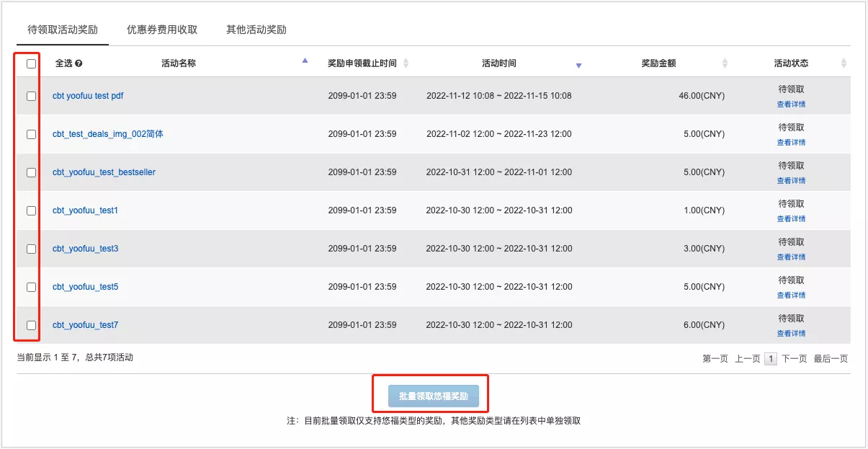This screenshot has height=449, width=868.
Task: Click 查看详情 for cbt yoofuu test pdf row
Action: click(x=791, y=104)
